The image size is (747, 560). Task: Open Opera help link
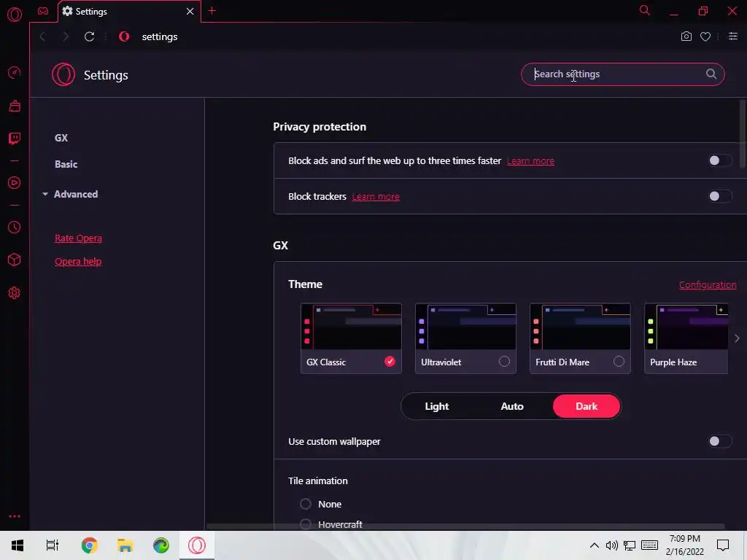pos(78,262)
